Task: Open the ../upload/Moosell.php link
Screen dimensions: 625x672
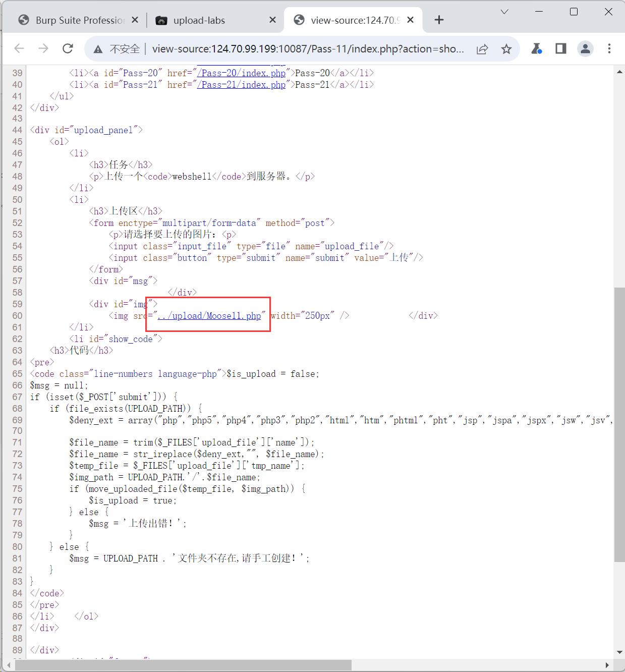Action: [x=209, y=316]
